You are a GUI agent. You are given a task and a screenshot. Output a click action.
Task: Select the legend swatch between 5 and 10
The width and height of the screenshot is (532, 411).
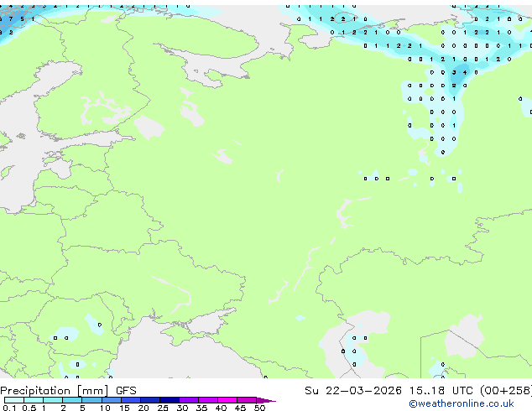(91, 400)
